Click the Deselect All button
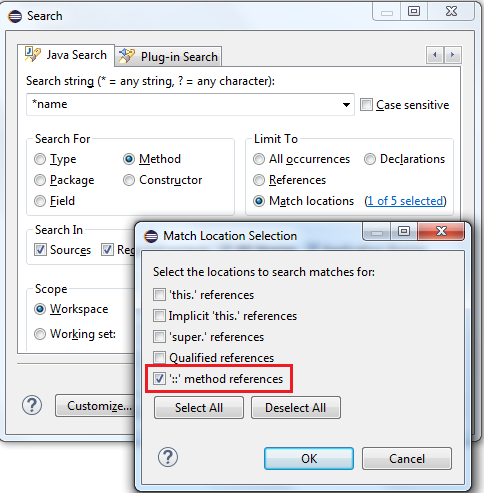This screenshot has height=493, width=484. [x=296, y=407]
